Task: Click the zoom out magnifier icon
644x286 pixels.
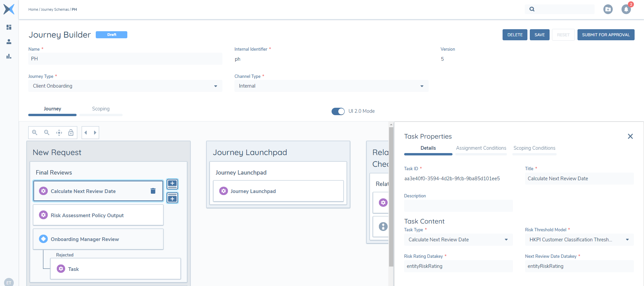Action: tap(47, 133)
